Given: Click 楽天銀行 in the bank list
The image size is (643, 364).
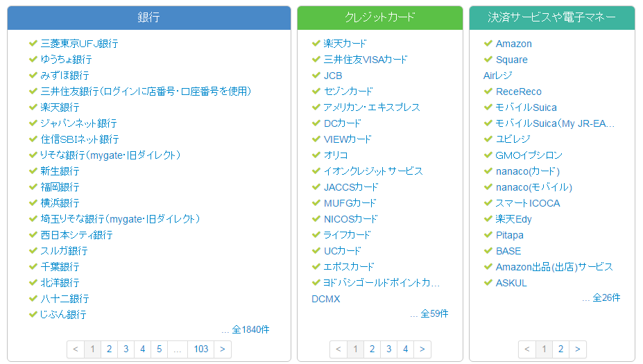Looking at the screenshot, I should point(60,107).
